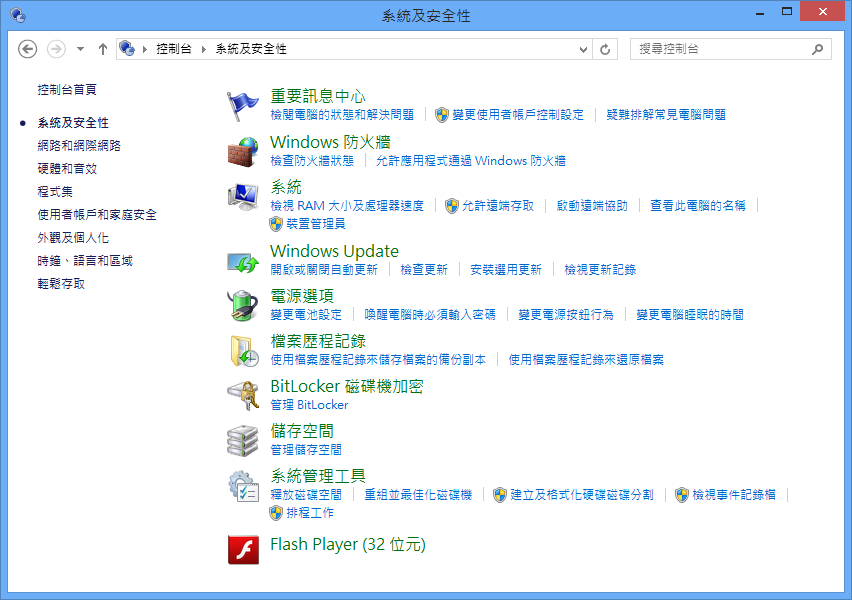Click the 檢查更新 link

point(424,269)
